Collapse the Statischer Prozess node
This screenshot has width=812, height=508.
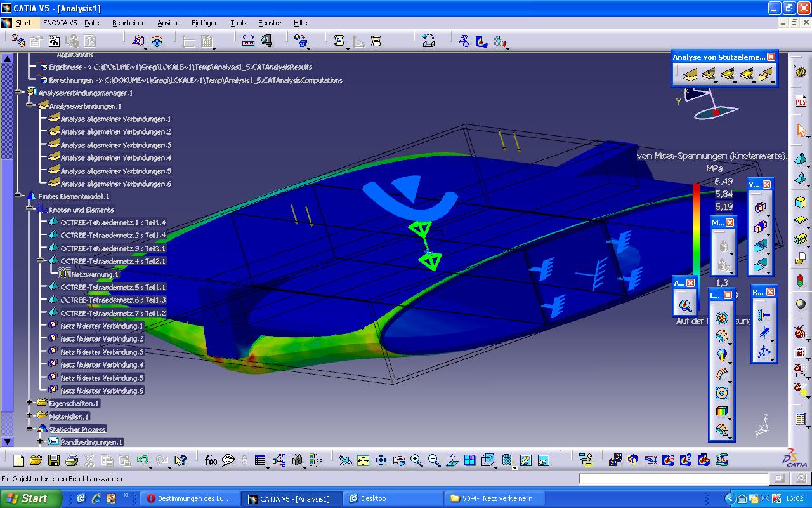(x=29, y=429)
